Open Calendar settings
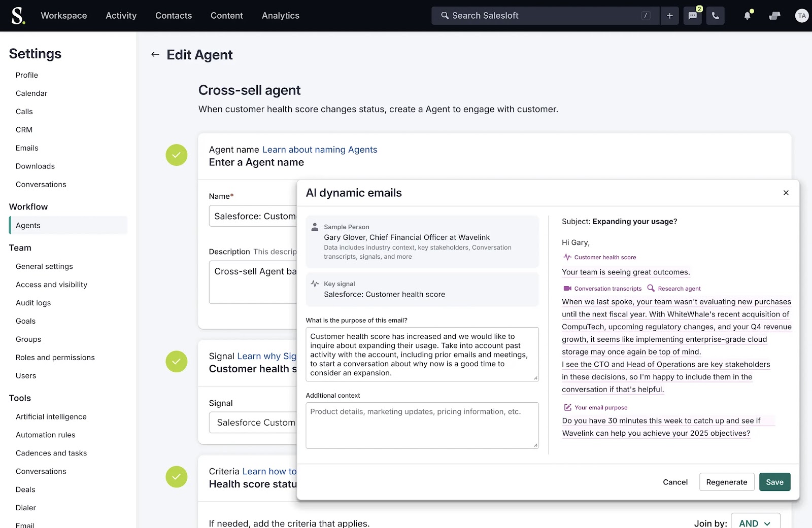 click(31, 93)
